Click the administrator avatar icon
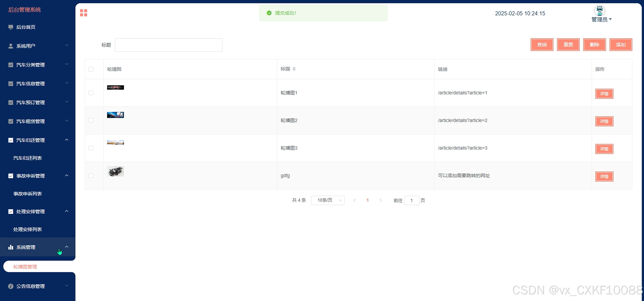 (x=599, y=11)
